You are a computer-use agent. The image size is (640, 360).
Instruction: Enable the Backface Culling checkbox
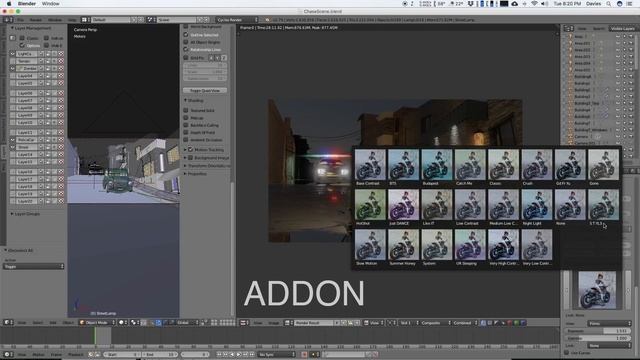pos(186,125)
